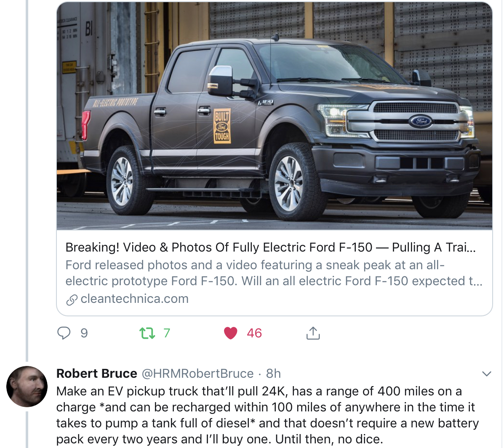This screenshot has height=448, width=504.
Task: Open the @HRMRobertBruce handle
Action: pos(197,374)
